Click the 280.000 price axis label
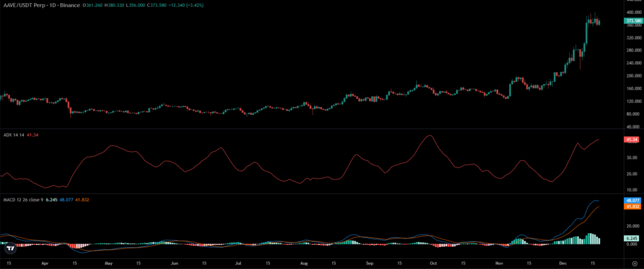Screen dimensions: 644x269 coord(633,50)
